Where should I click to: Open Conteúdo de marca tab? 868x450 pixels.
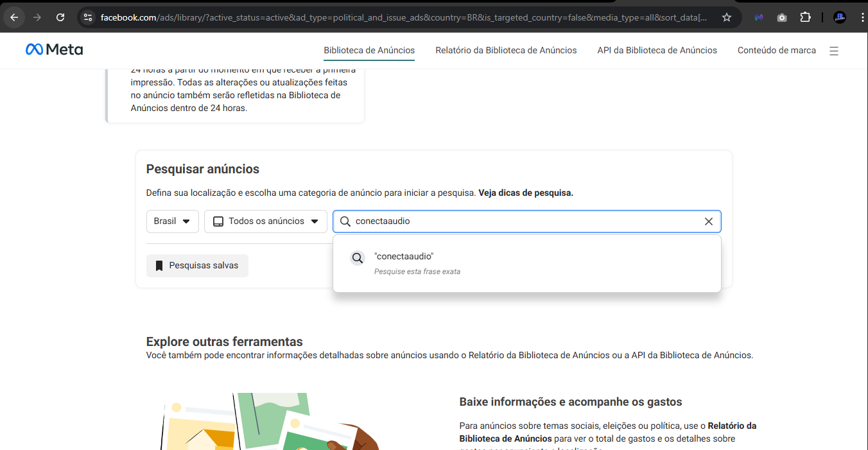(x=777, y=50)
